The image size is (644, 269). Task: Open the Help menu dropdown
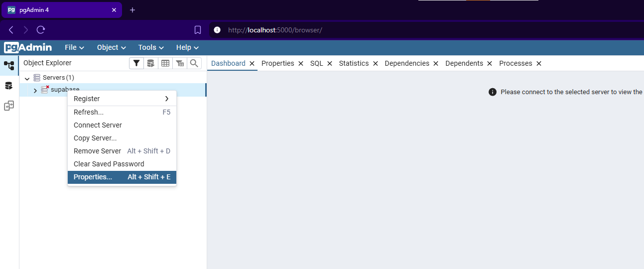[187, 47]
